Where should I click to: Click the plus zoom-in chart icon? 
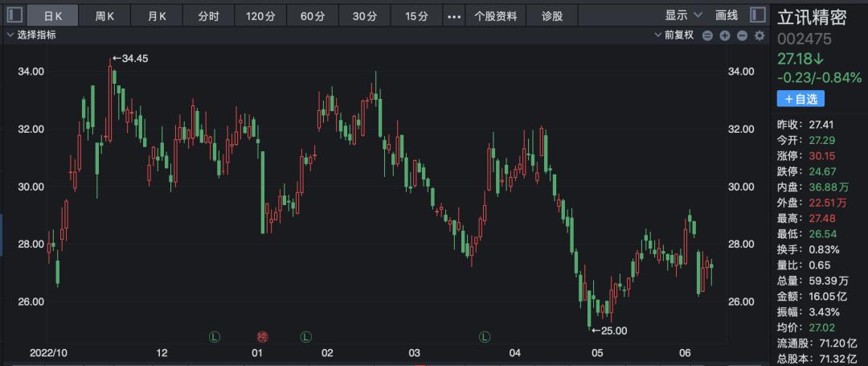tap(724, 35)
